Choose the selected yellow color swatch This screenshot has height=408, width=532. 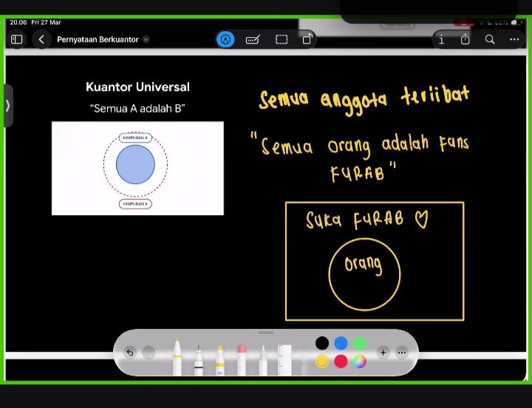(322, 361)
